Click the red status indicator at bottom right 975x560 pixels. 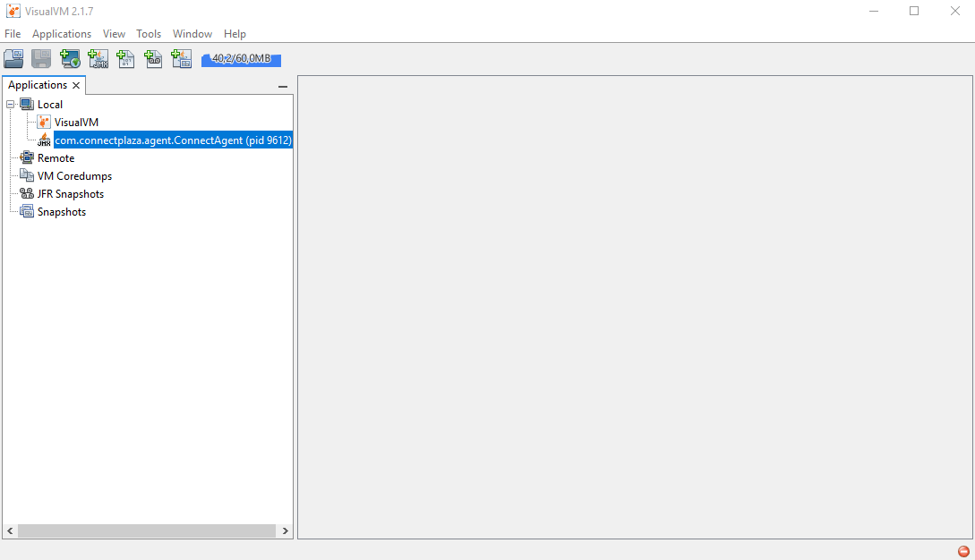point(963,551)
